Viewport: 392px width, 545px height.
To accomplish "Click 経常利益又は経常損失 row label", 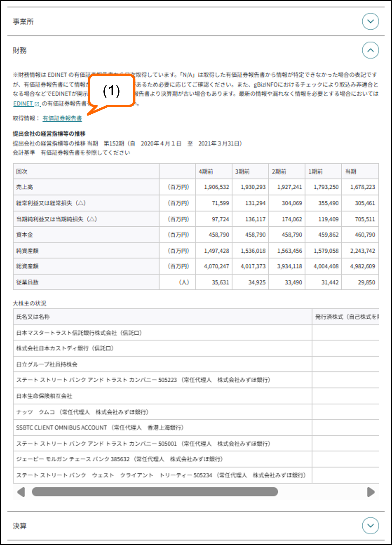I will tap(51, 203).
